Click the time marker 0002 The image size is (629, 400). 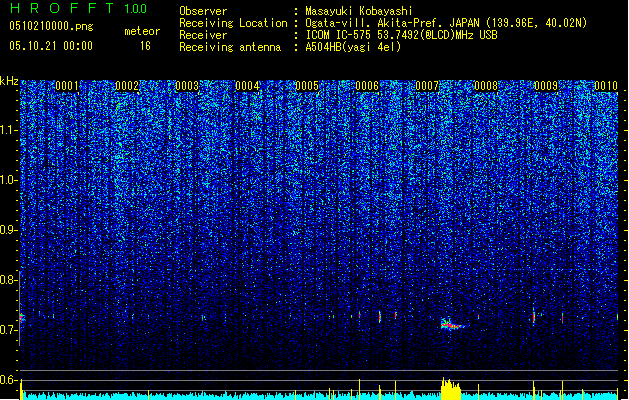tap(127, 86)
